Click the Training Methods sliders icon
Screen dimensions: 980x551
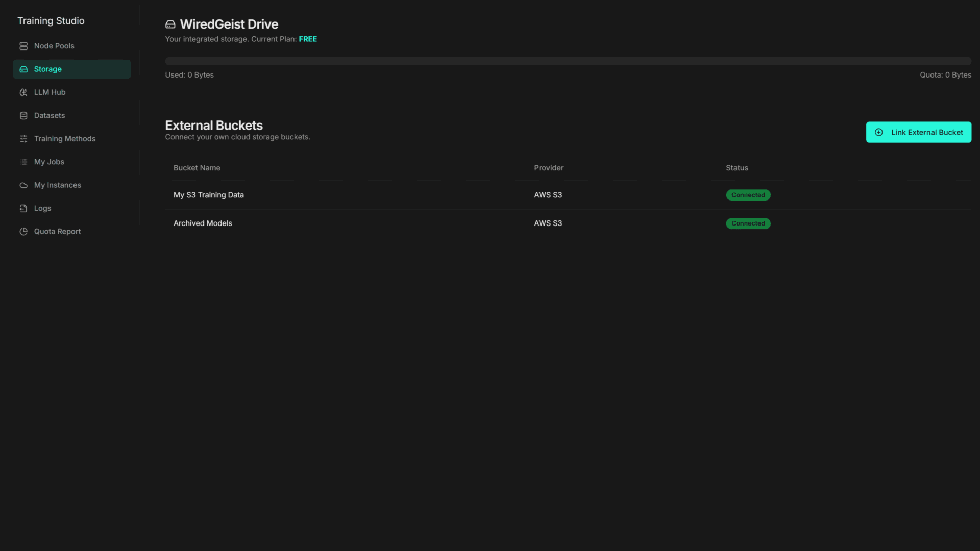click(23, 139)
